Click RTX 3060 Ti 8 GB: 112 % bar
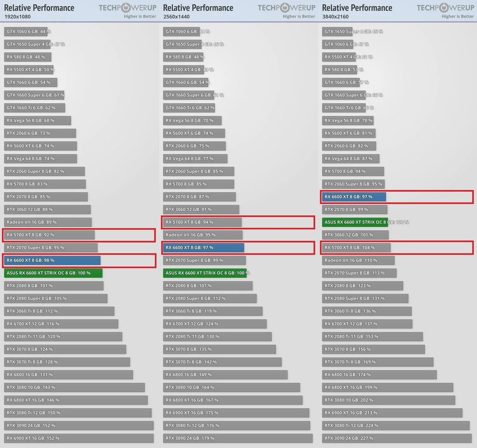Viewport: 477px width, 448px height. [x=59, y=311]
